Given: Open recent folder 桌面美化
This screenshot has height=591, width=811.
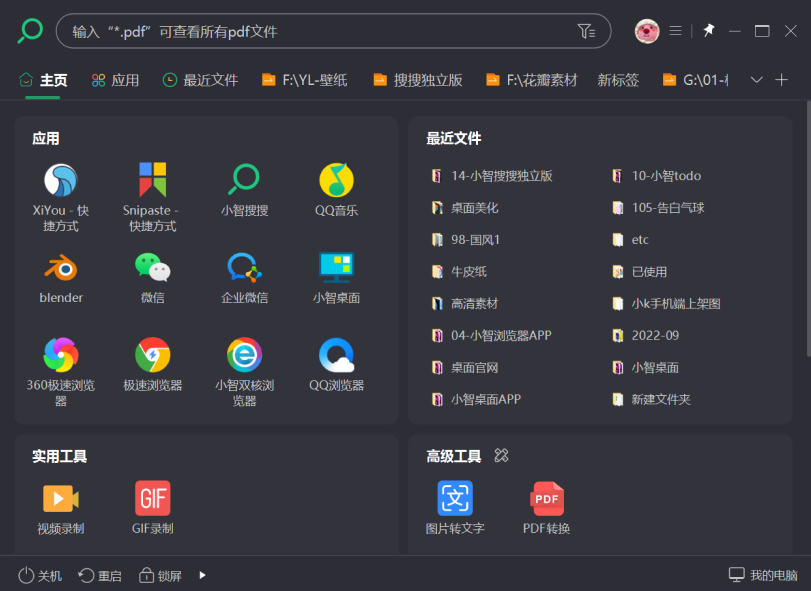Looking at the screenshot, I should [x=464, y=208].
